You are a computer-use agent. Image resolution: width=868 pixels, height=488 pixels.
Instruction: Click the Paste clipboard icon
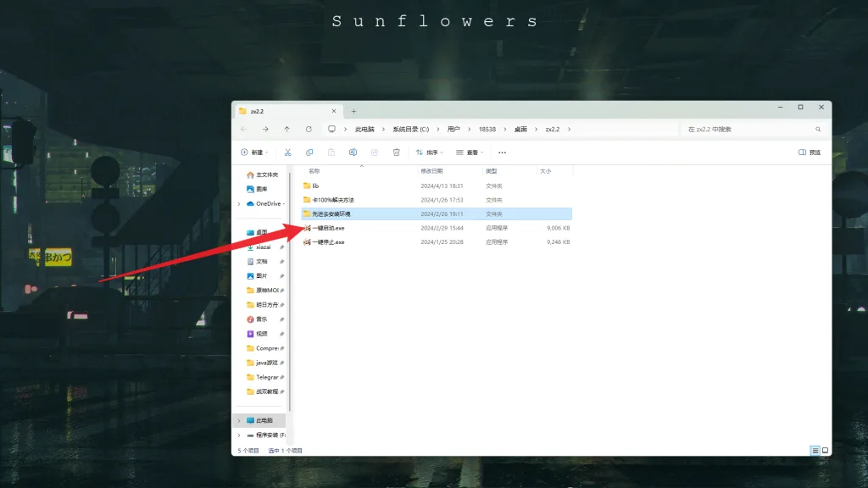331,152
